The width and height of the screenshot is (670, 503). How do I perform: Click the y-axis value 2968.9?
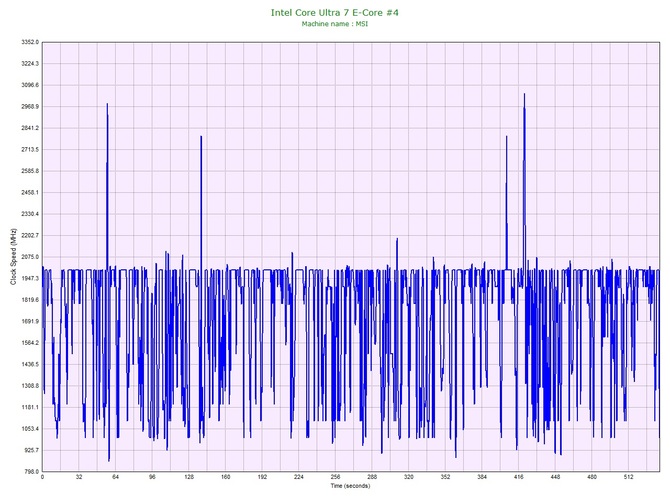(30, 107)
